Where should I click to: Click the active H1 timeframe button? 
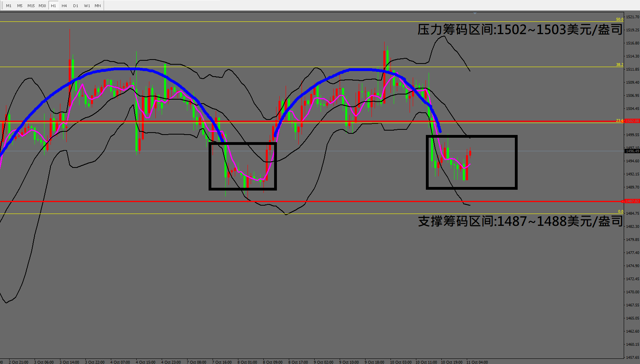pyautogui.click(x=53, y=6)
